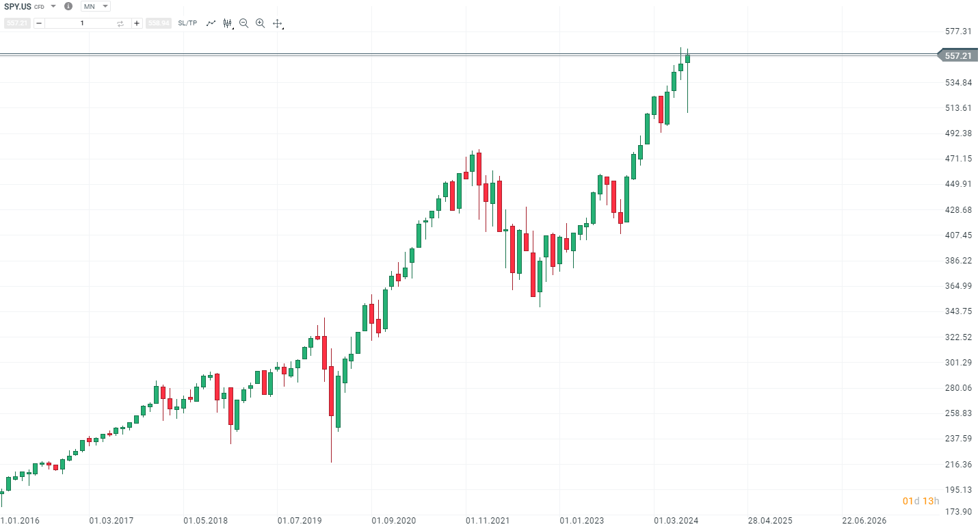
Task: Click the 01.07.2019 date axis label
Action: [x=300, y=521]
